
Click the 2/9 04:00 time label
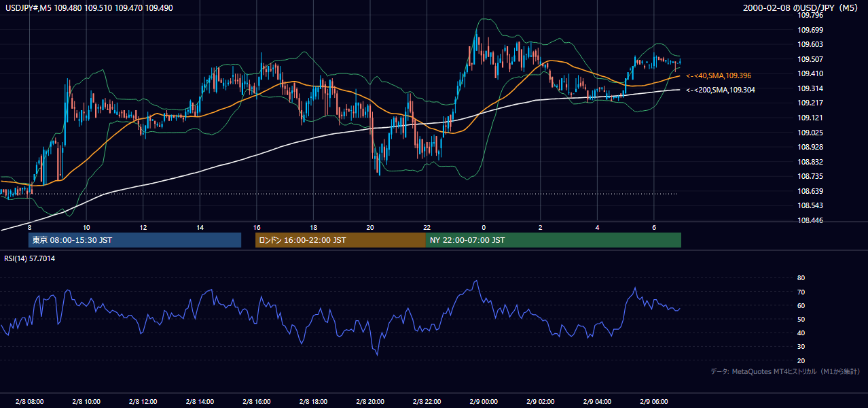click(x=597, y=401)
